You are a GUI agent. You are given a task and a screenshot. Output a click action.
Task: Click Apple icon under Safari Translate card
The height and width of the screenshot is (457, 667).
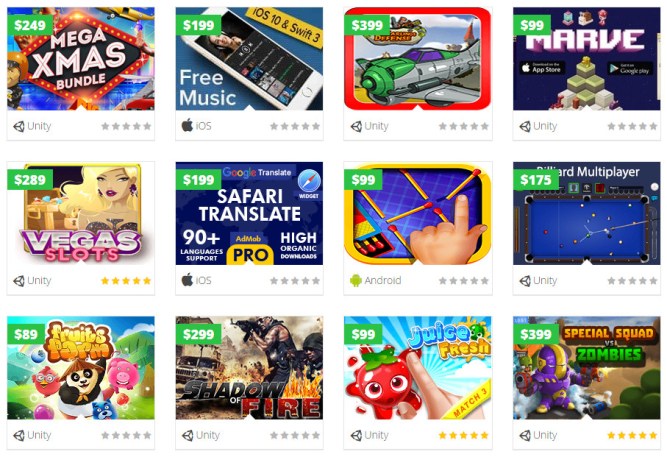[187, 280]
